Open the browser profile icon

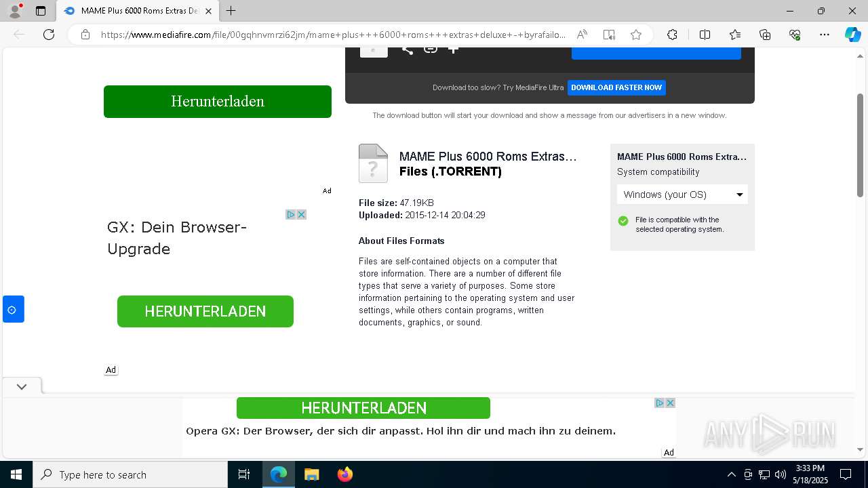pos(14,11)
